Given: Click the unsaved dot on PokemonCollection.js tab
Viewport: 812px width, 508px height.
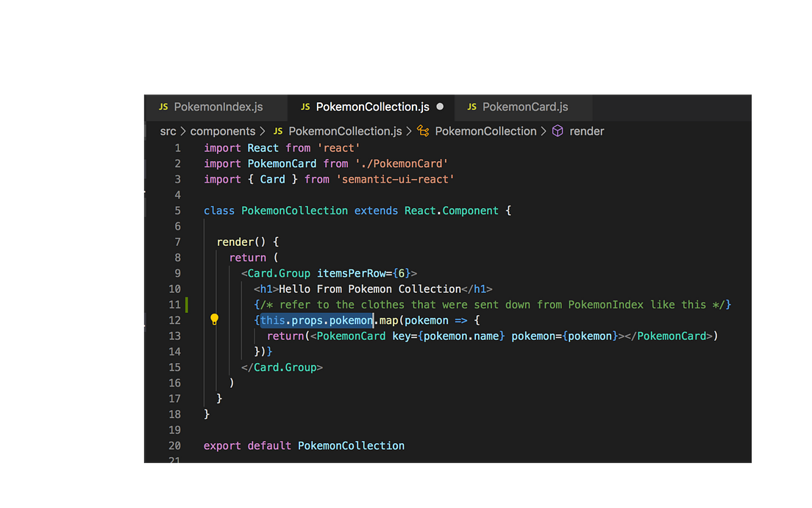Looking at the screenshot, I should point(440,106).
